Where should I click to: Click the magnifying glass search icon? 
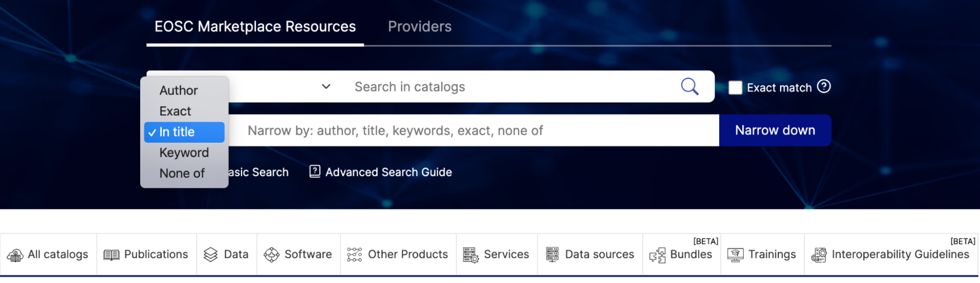[x=689, y=87]
